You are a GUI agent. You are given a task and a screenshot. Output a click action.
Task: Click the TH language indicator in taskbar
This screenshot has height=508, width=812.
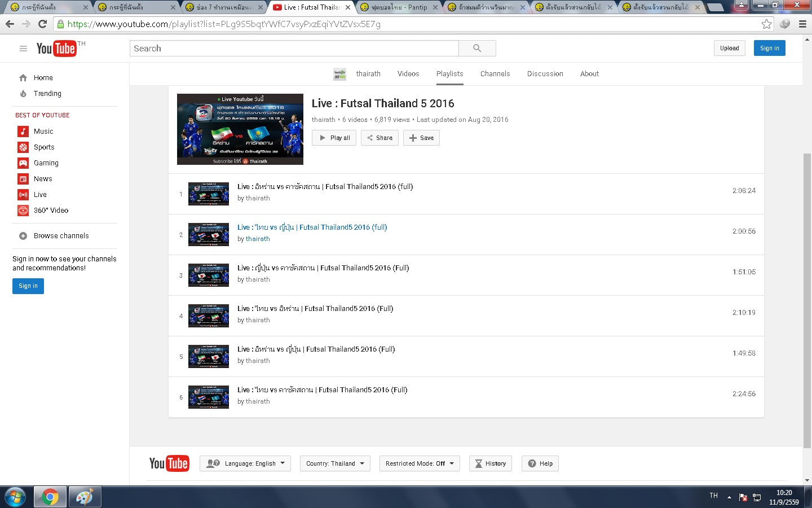coord(713,496)
